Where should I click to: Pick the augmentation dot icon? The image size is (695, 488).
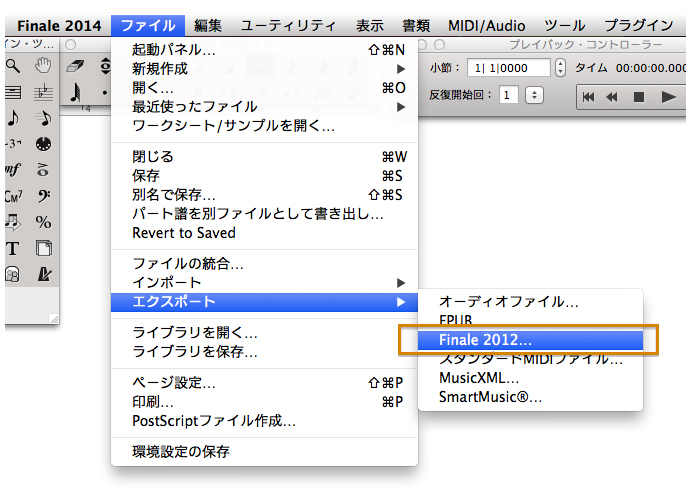click(x=105, y=93)
